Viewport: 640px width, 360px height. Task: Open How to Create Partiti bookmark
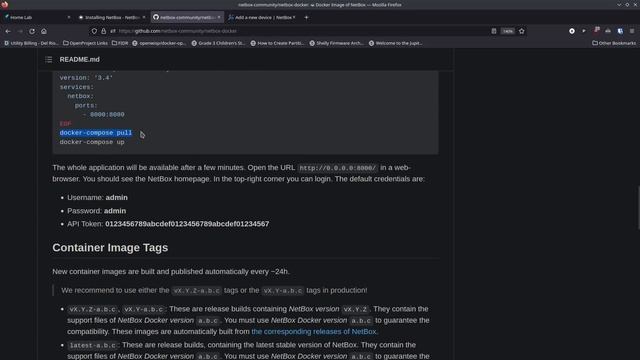(x=277, y=43)
